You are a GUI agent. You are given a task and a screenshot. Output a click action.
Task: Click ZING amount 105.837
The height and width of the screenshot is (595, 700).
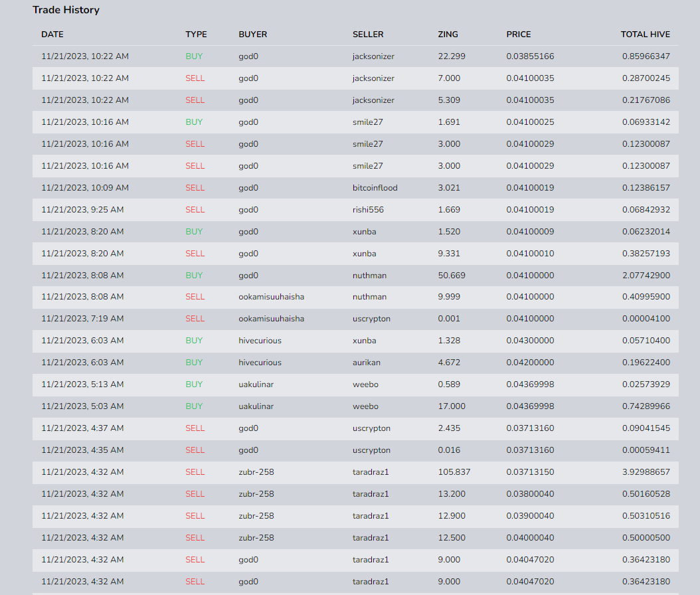454,471
